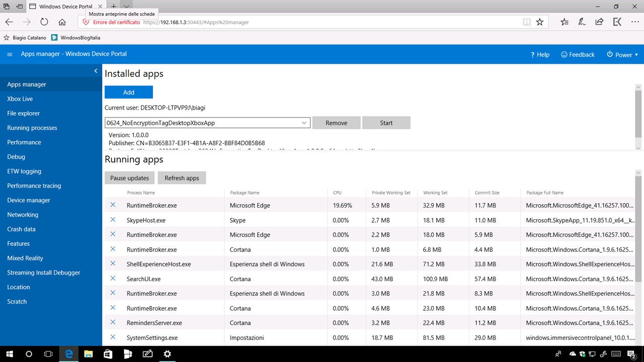Image resolution: width=644 pixels, height=362 pixels.
Task: Open a new Edge tab
Action: click(x=114, y=7)
